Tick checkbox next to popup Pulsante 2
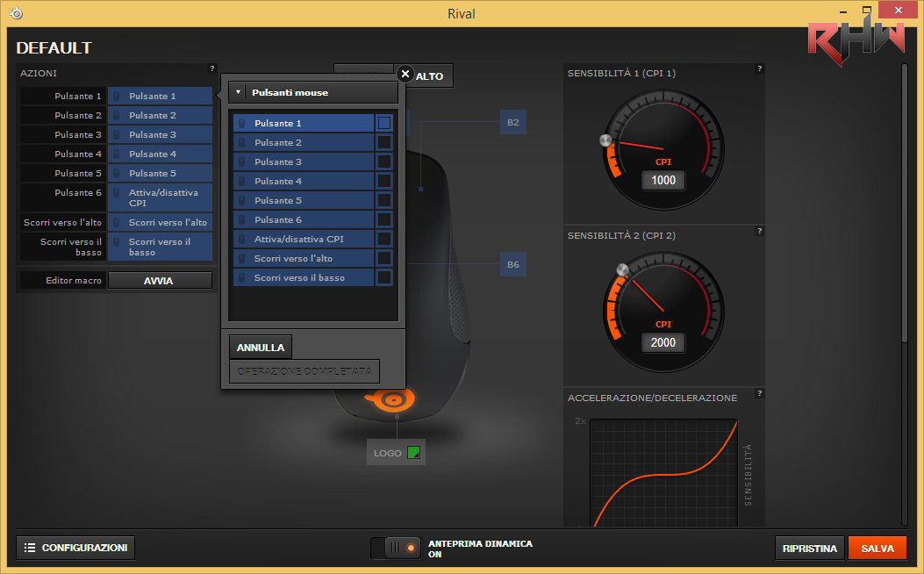This screenshot has height=574, width=924. point(384,142)
